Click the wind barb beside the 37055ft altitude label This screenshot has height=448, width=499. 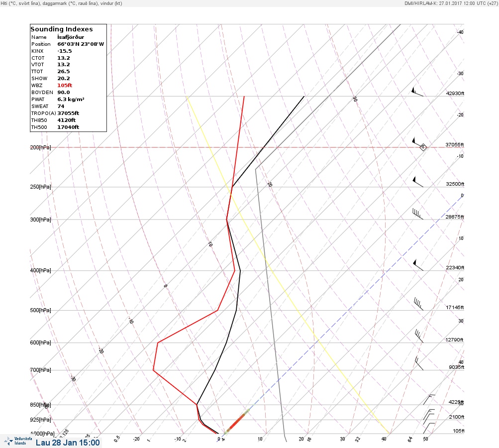pyautogui.click(x=417, y=142)
